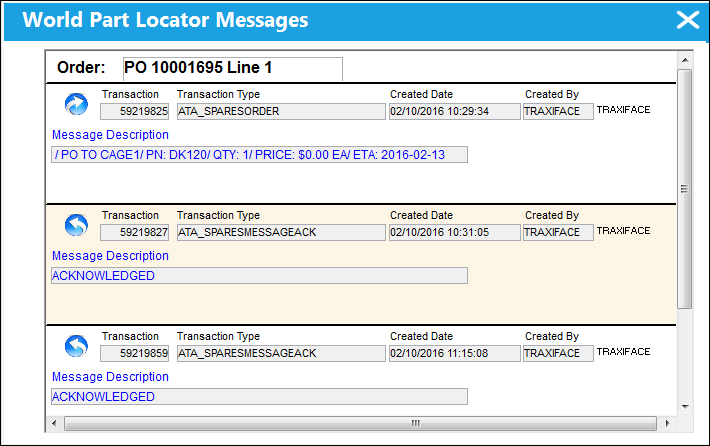Click TRAXIFACE text beside transaction 59219827 row
This screenshot has width=710, height=446.
[x=623, y=231]
